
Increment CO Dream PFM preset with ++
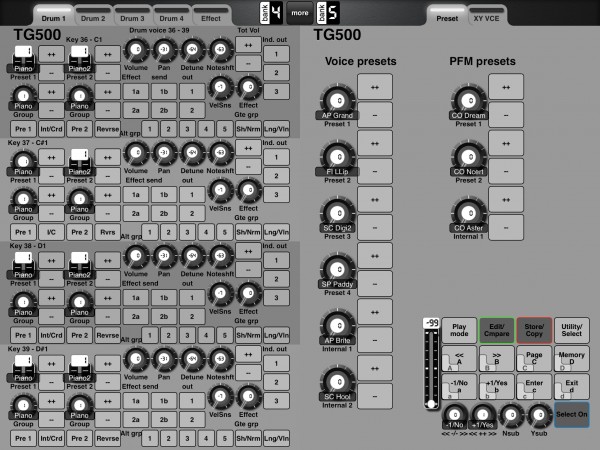[506, 87]
